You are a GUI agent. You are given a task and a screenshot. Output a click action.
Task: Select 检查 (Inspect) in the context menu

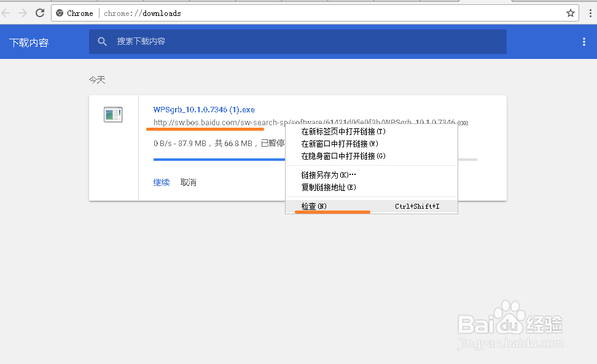(x=371, y=206)
